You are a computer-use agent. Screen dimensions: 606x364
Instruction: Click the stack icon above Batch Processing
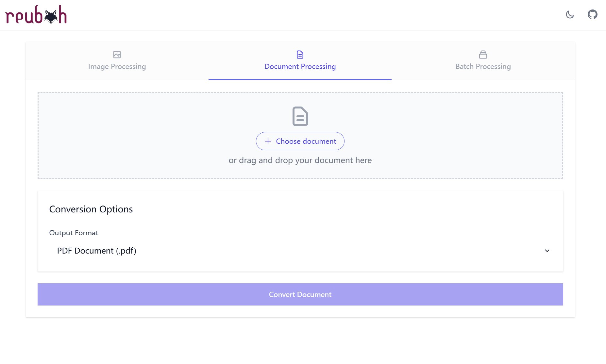[483, 55]
